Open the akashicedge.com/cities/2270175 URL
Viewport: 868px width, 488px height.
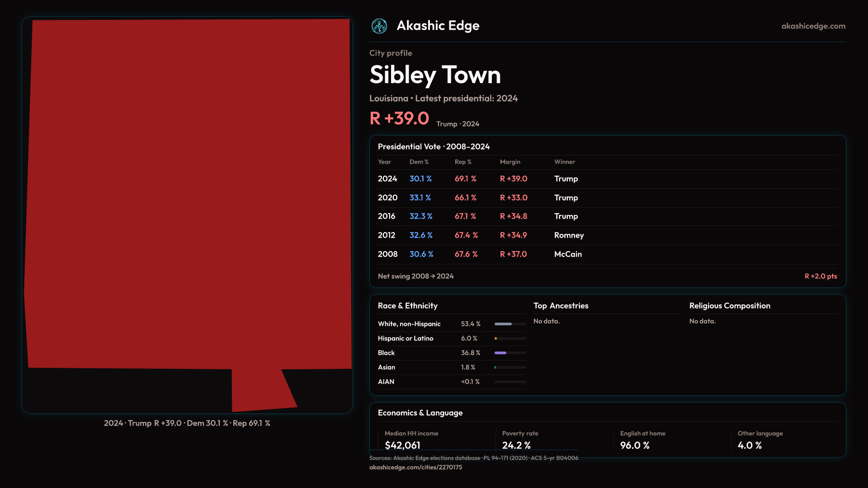(415, 467)
